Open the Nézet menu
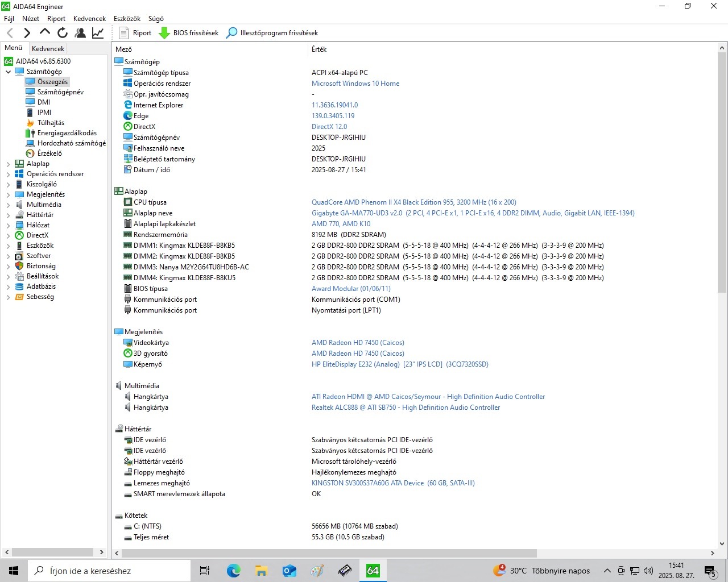728x582 pixels. tap(31, 19)
